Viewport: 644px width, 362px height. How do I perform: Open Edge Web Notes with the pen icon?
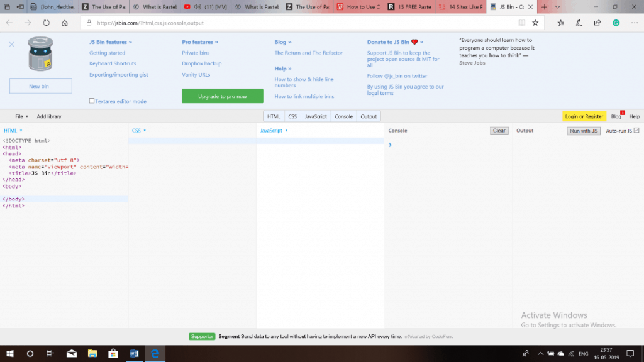580,23
